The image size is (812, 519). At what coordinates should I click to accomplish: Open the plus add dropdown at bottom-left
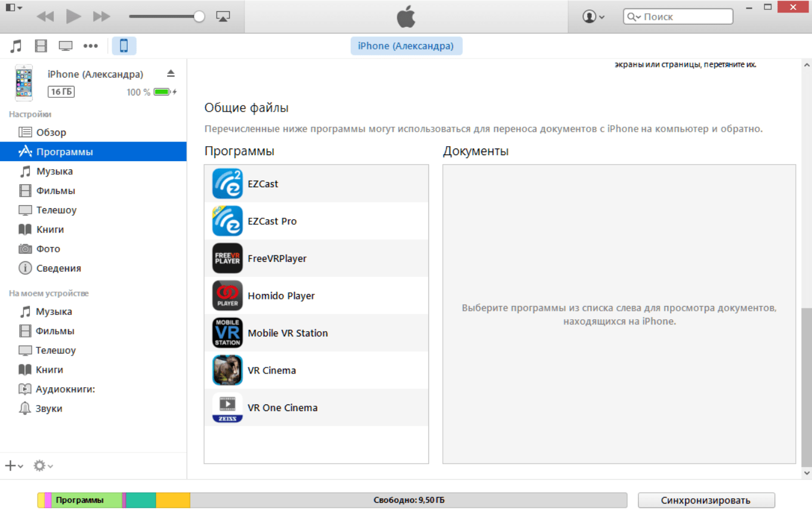(x=14, y=466)
